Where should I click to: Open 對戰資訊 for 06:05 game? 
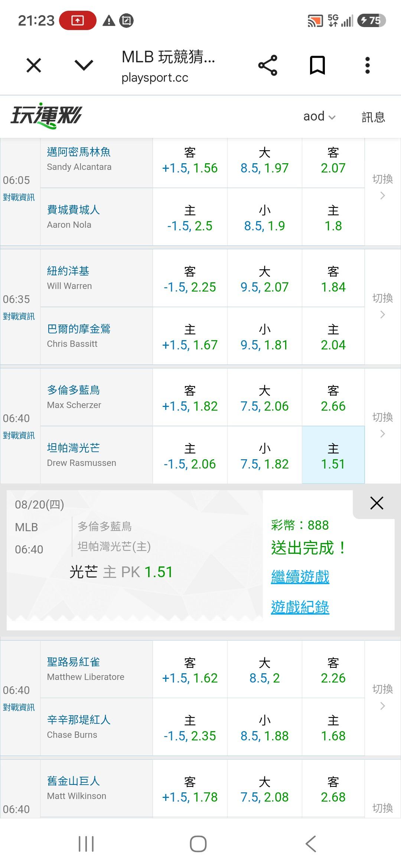click(x=19, y=197)
